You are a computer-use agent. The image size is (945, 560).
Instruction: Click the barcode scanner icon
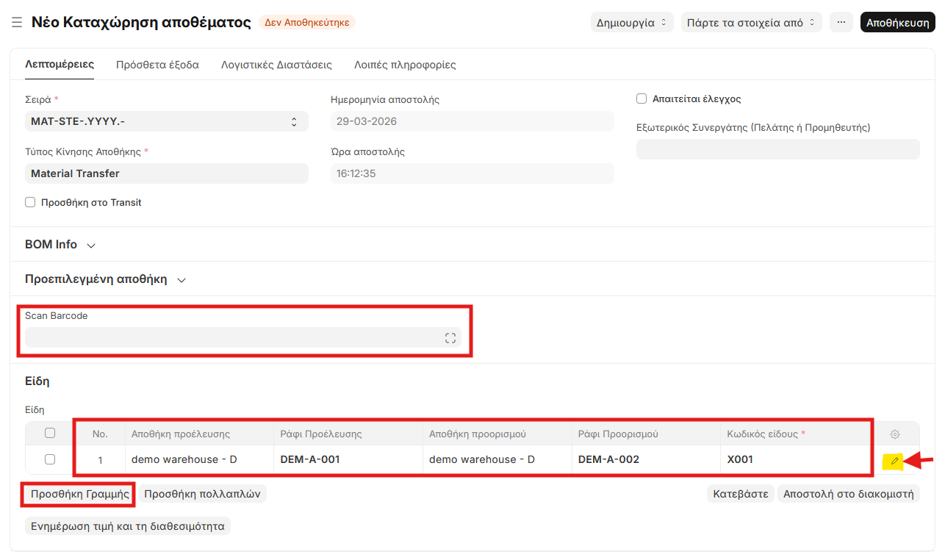pyautogui.click(x=450, y=338)
